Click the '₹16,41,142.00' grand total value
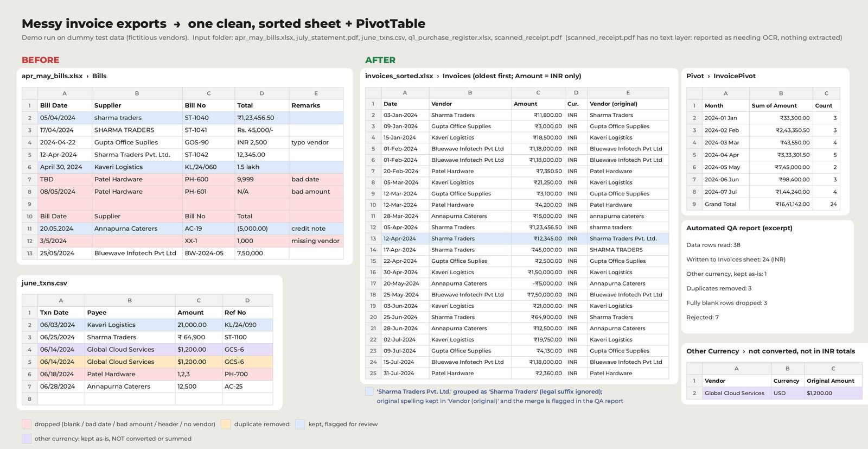 click(781, 204)
